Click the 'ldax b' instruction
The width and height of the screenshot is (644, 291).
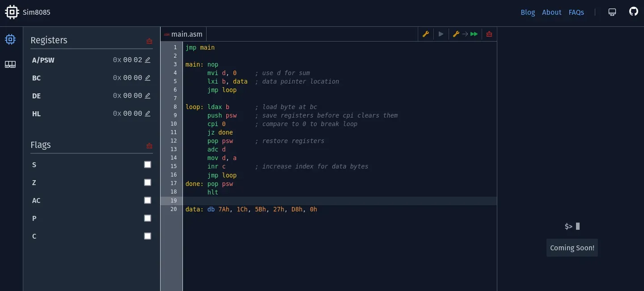(218, 107)
